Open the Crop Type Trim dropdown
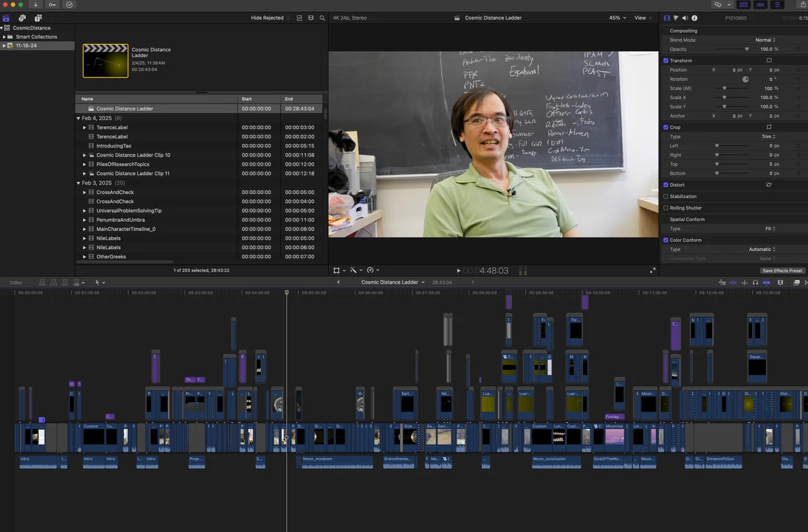Viewport: 808px width, 532px height. [769, 137]
